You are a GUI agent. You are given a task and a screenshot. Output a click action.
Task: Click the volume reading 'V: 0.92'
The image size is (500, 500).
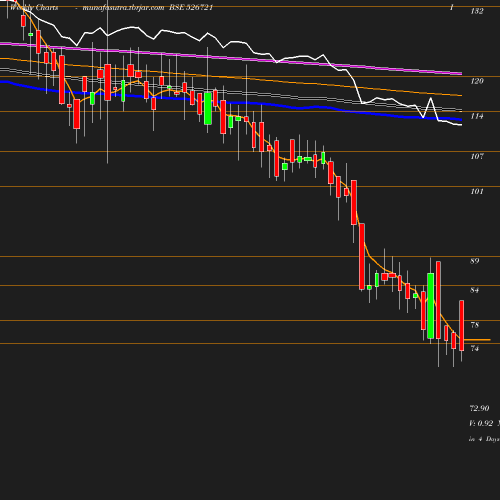pyautogui.click(x=481, y=423)
